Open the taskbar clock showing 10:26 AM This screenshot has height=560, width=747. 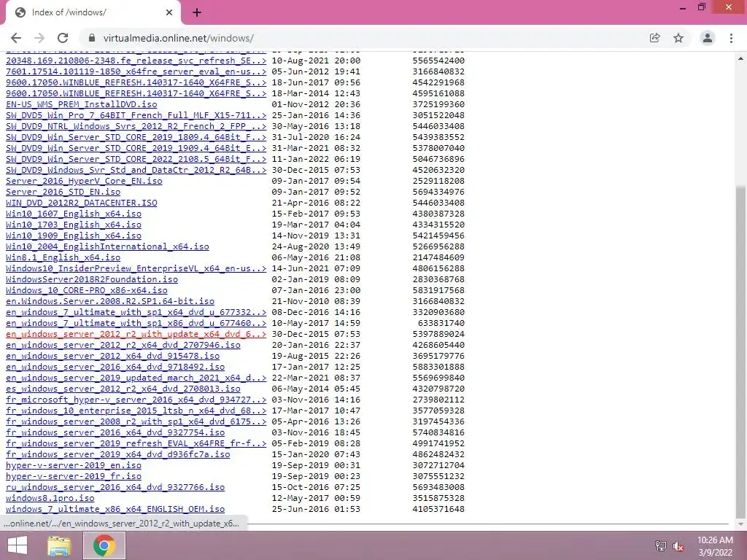tap(715, 546)
